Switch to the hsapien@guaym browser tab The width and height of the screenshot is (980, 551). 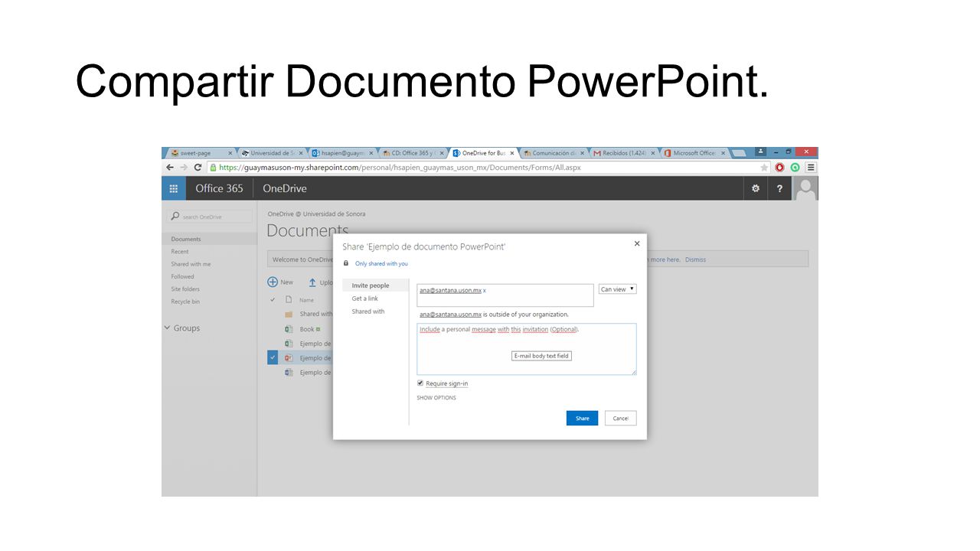(x=342, y=153)
